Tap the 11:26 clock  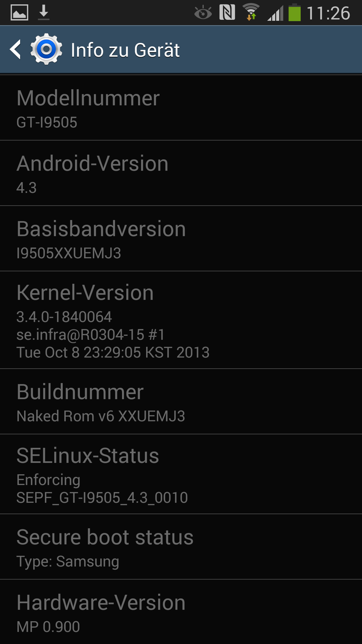(x=328, y=13)
